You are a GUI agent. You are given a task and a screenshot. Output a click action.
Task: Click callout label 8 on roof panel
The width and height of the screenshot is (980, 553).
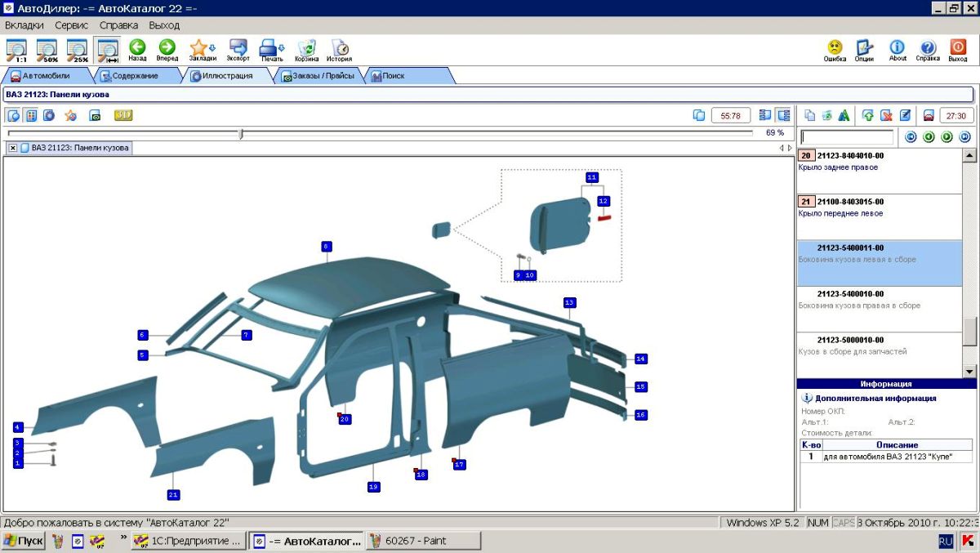pyautogui.click(x=326, y=246)
